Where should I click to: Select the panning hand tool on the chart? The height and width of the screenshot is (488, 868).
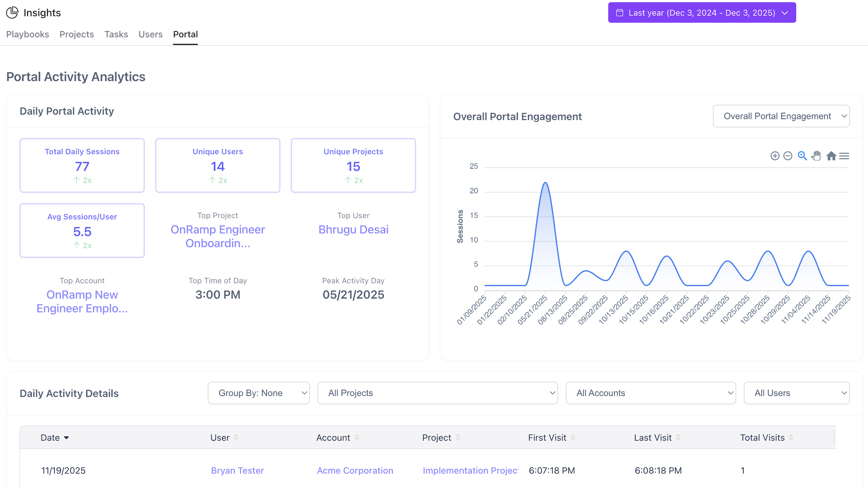click(x=816, y=156)
